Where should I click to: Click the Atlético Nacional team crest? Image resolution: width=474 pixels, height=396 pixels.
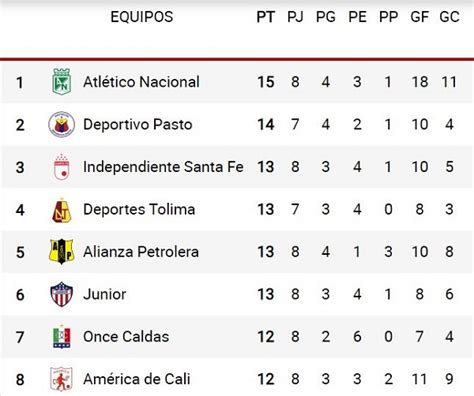[x=62, y=82]
